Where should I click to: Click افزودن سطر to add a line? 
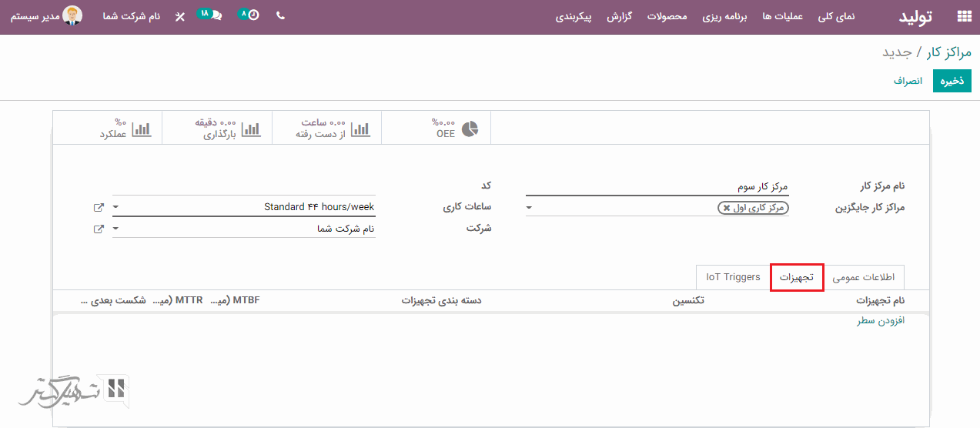click(x=881, y=320)
